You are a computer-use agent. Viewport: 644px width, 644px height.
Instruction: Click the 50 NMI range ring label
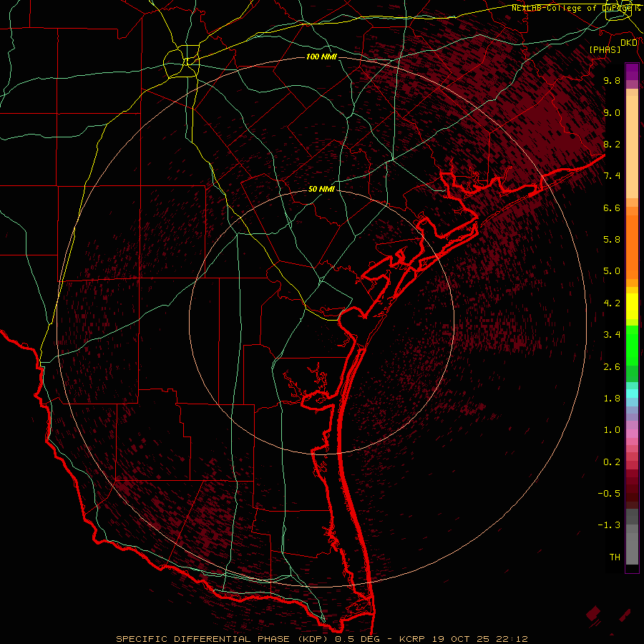pyautogui.click(x=321, y=189)
